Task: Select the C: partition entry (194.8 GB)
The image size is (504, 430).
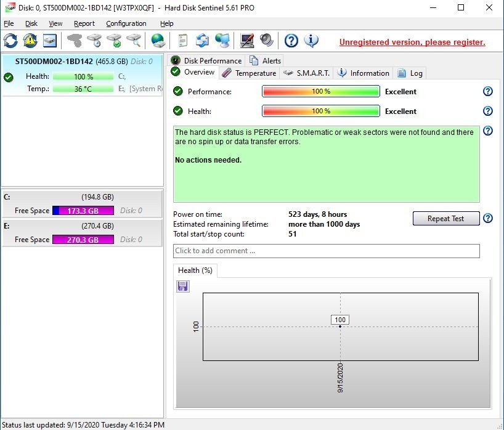Action: coord(83,204)
